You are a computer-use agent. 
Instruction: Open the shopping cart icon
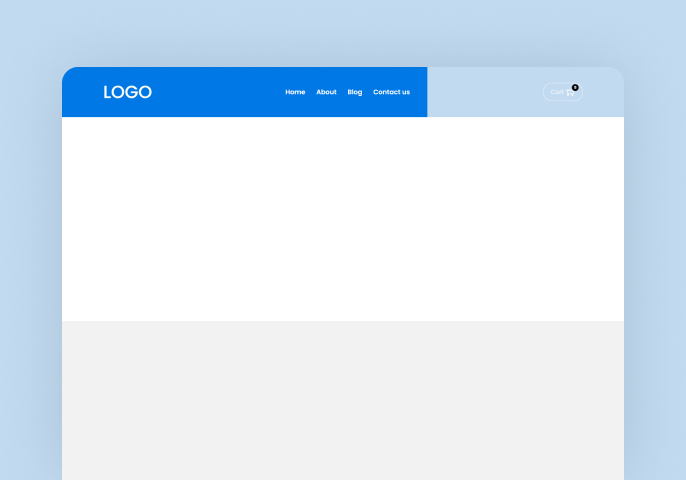570,93
